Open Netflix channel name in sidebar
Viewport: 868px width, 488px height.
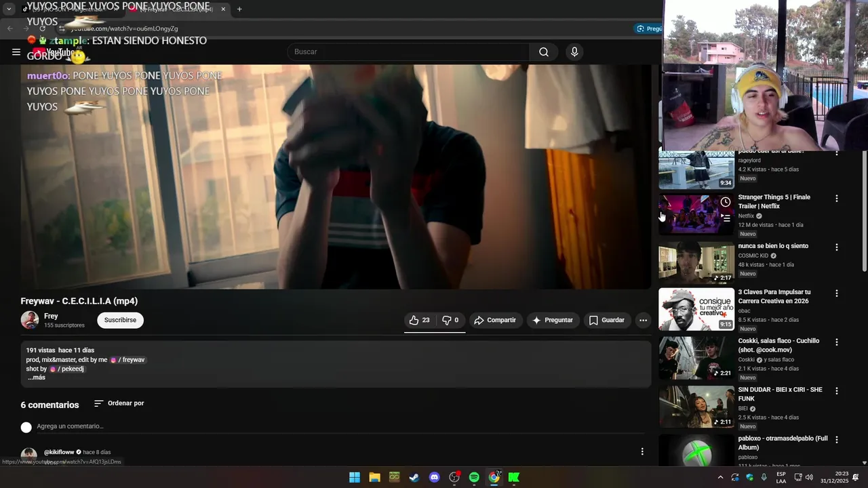[x=746, y=216]
